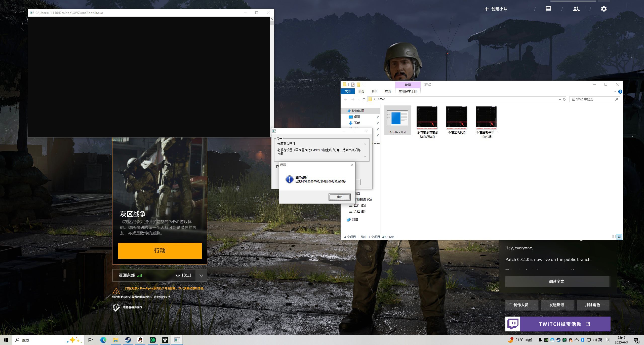Open Steam from the taskbar
This screenshot has width=644, height=345.
[x=128, y=340]
